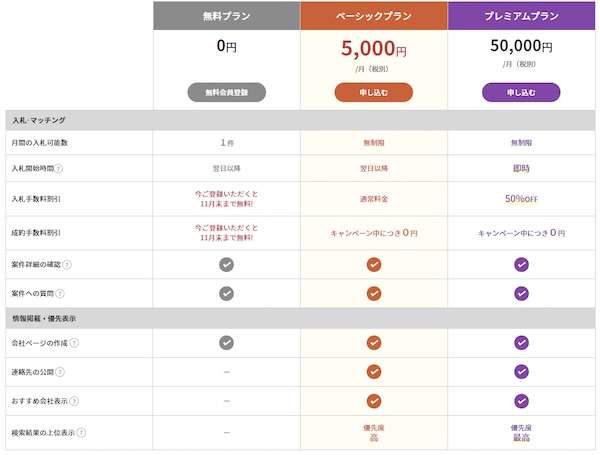Show help for 連絡先の公開
The height and width of the screenshot is (455, 600).
point(60,372)
